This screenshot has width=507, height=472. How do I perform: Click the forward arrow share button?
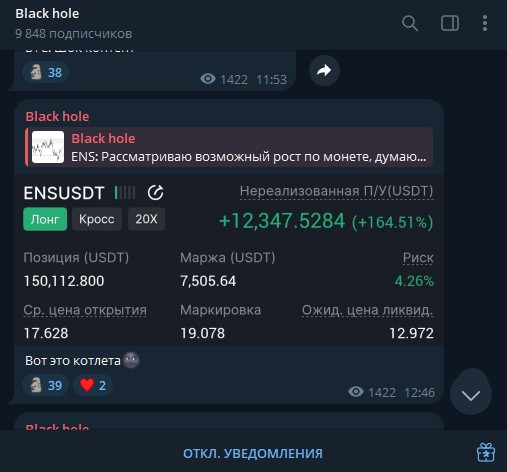point(324,71)
